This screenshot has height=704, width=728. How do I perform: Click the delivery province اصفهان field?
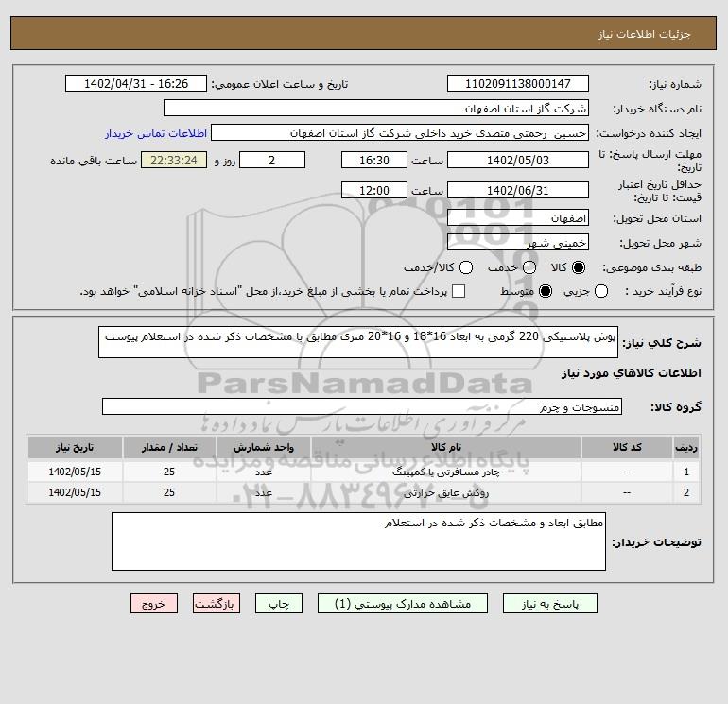pos(518,217)
